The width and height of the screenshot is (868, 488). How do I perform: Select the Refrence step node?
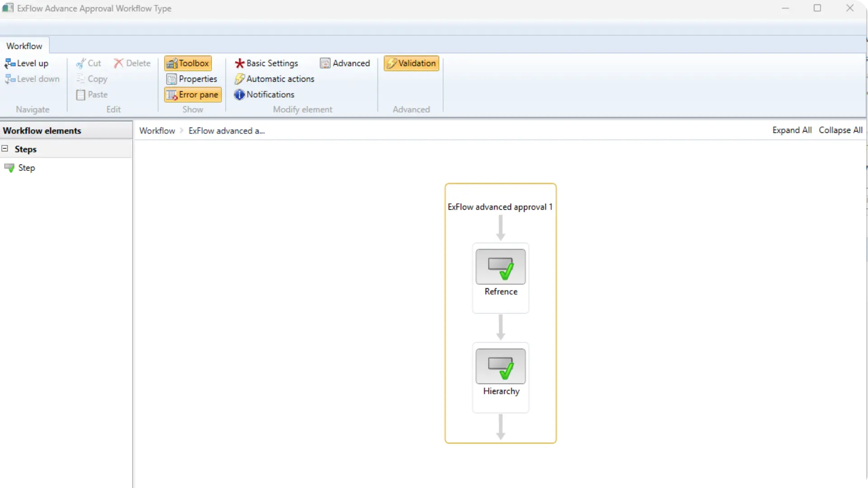pos(500,267)
